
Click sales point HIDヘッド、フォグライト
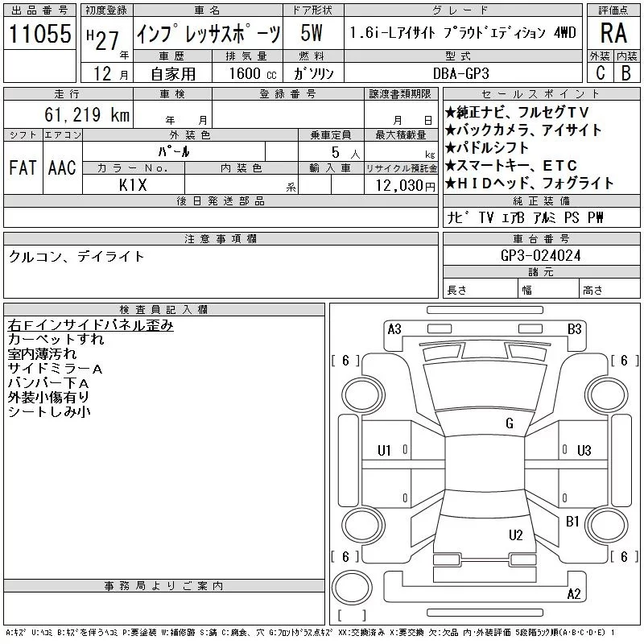529,183
